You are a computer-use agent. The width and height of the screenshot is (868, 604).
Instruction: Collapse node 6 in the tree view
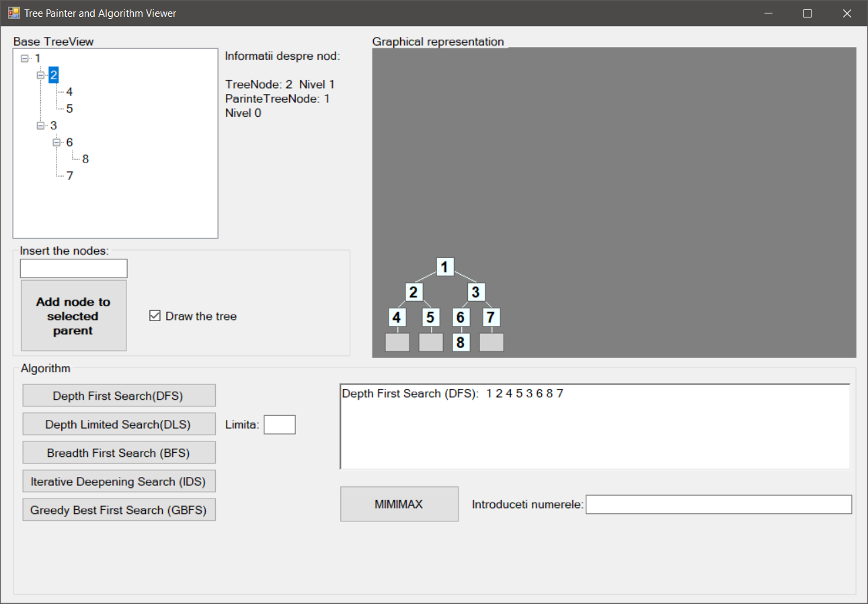click(57, 142)
